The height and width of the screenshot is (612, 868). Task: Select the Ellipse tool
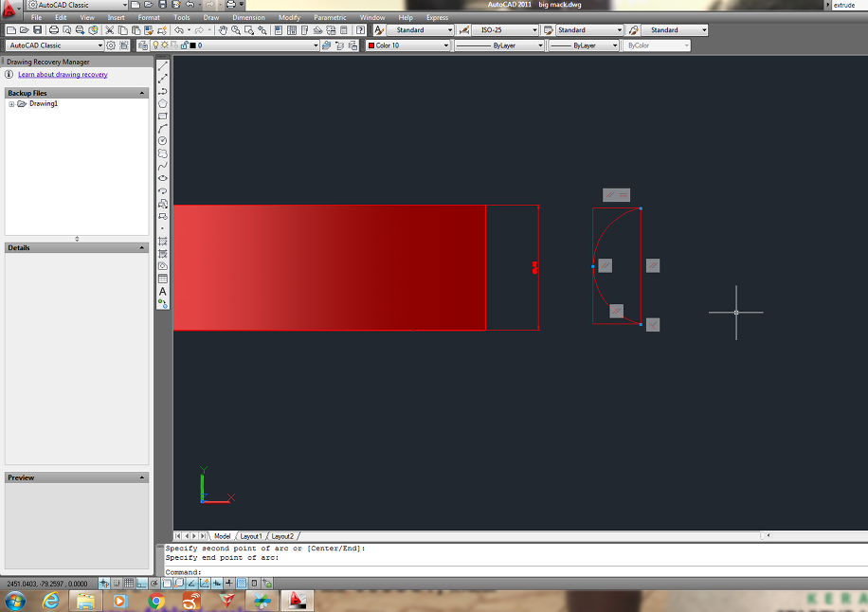tap(163, 178)
